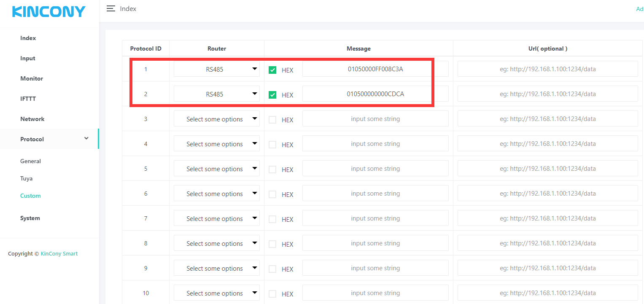Select the Tuya protocol submenu
This screenshot has height=304, width=644.
tap(26, 178)
